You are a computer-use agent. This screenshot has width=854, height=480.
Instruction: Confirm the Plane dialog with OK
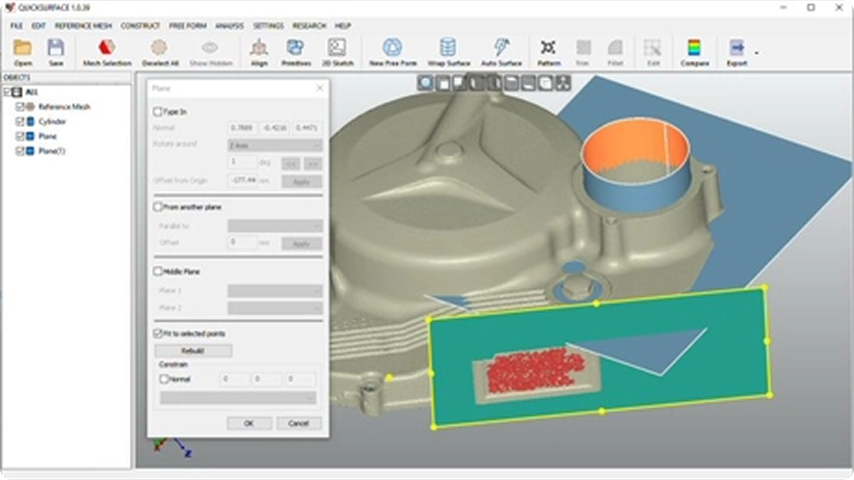pos(249,423)
